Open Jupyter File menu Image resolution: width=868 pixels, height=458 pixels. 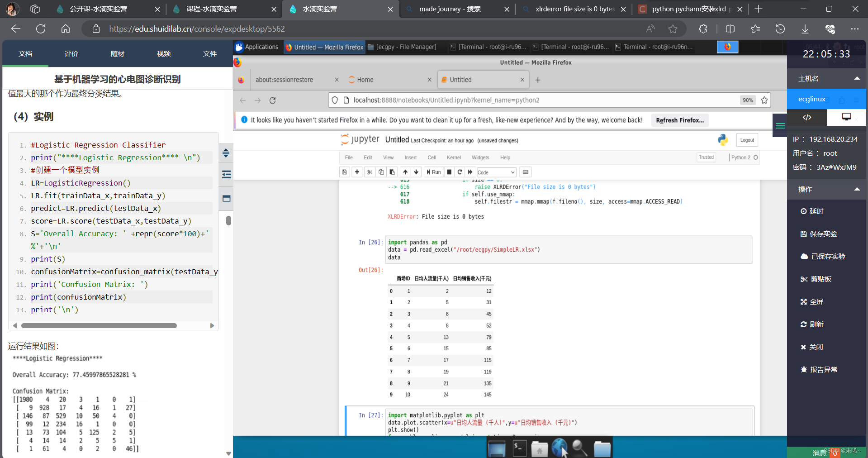(349, 157)
